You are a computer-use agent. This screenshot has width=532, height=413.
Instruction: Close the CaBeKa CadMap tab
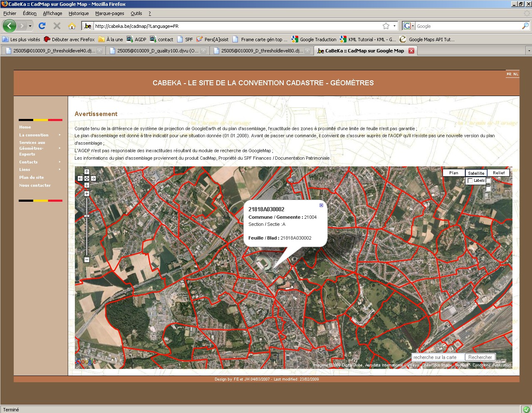tap(411, 51)
